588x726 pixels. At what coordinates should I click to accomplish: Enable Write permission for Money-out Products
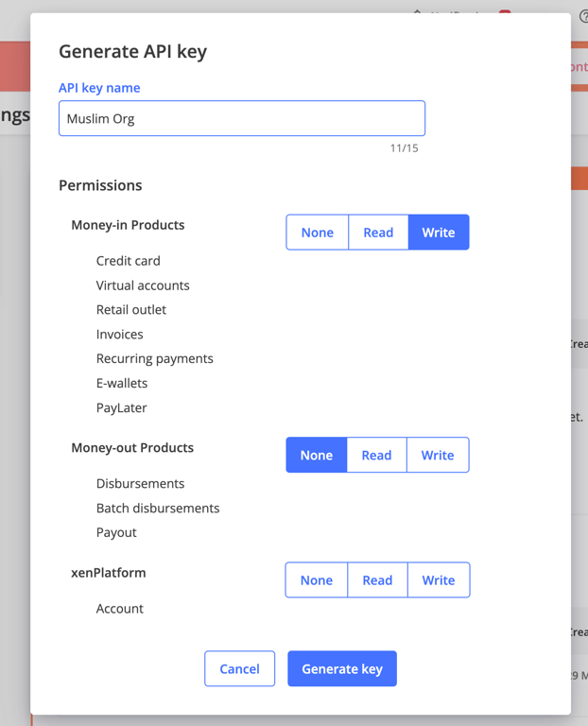[438, 456]
